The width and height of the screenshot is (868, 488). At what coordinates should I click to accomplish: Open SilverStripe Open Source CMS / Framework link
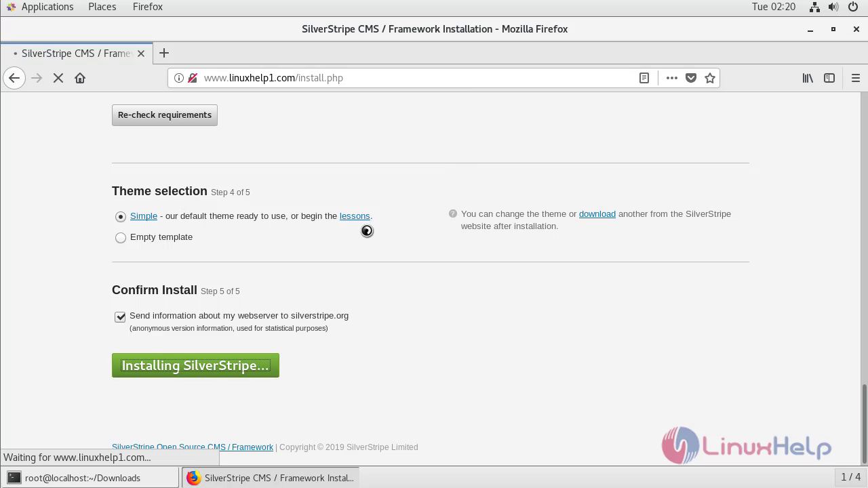[193, 447]
